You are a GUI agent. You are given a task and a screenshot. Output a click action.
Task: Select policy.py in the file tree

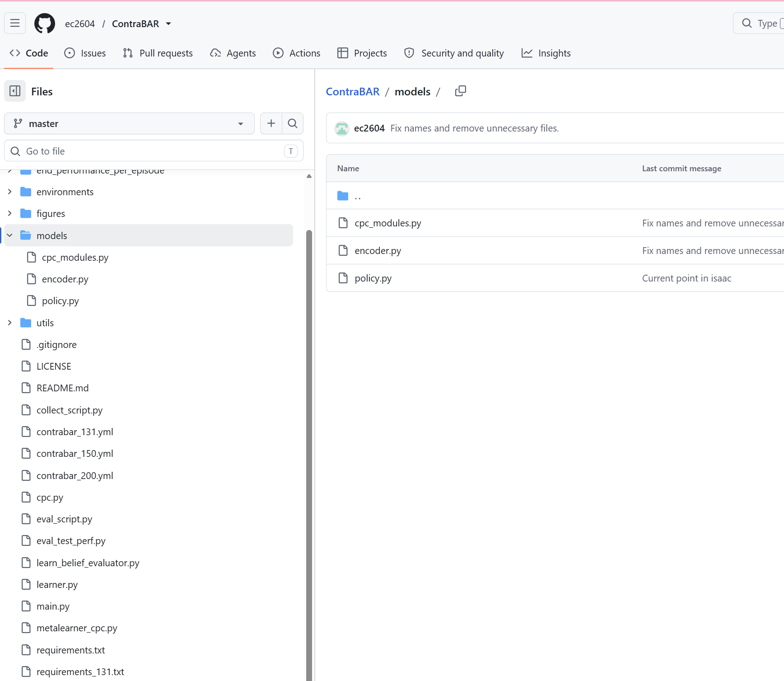point(60,301)
